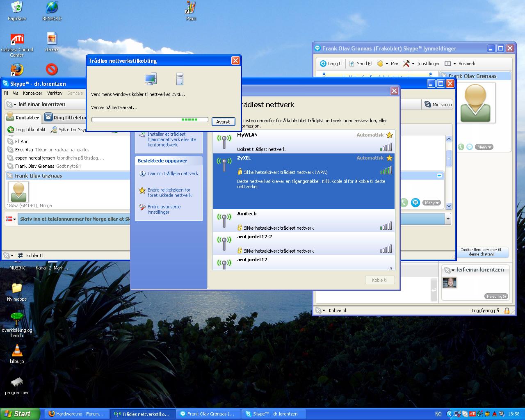Launch the Paint desktop shortcut
The image size is (525, 420).
191,11
